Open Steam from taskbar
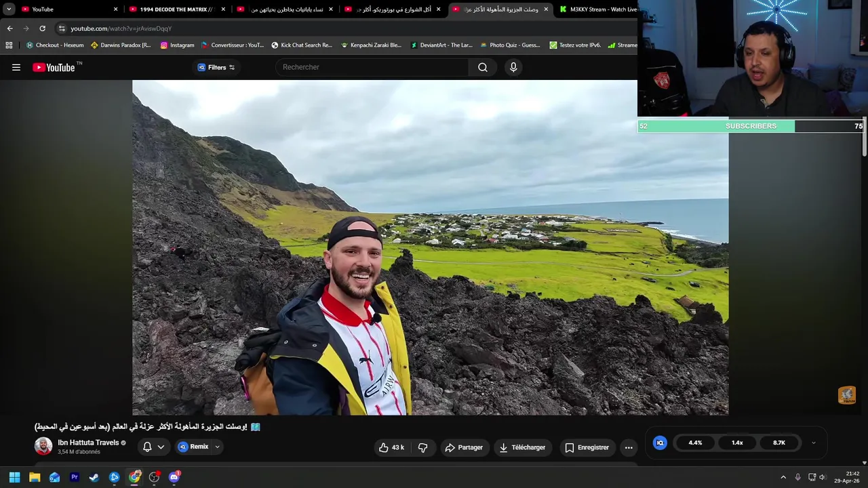Image resolution: width=868 pixels, height=488 pixels. tap(94, 477)
